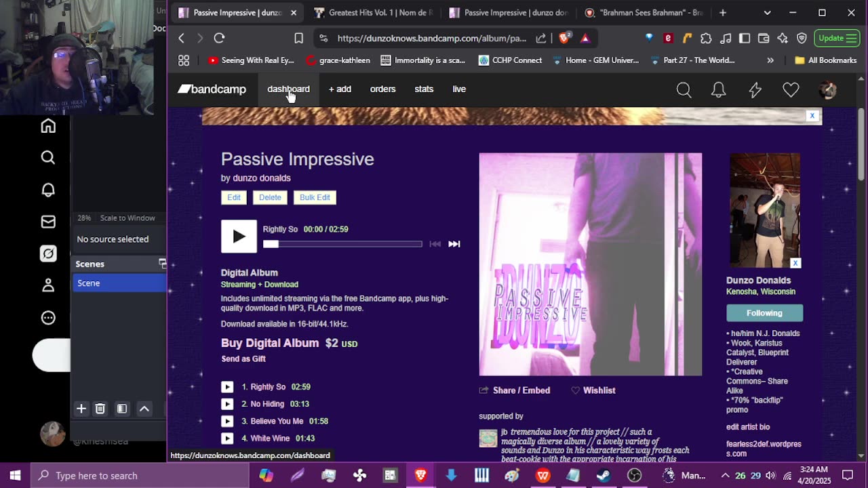Toggle the browser sidebar panel icon
This screenshot has height=488, width=868.
click(x=745, y=38)
